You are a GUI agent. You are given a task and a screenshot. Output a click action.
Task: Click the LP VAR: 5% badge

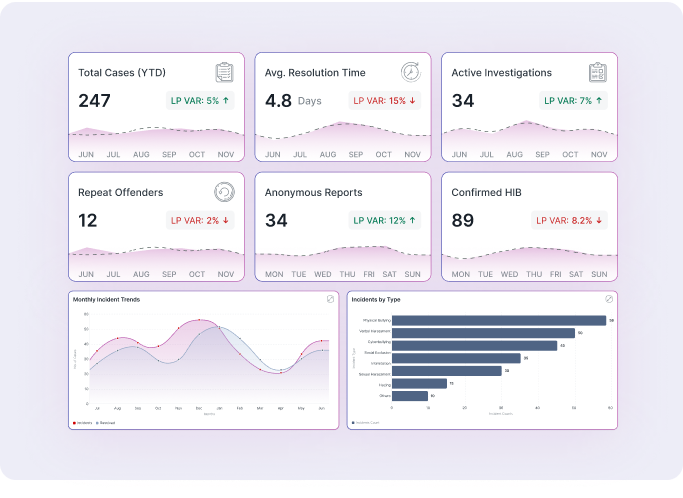(201, 100)
